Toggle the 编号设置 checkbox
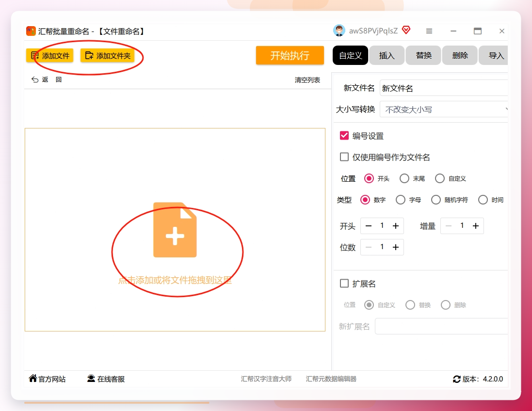The image size is (532, 411). (344, 136)
